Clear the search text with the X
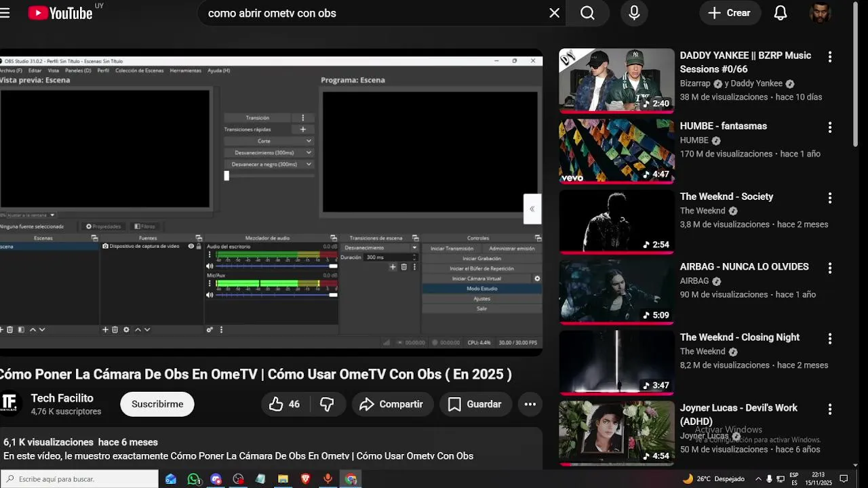The image size is (868, 488). [554, 13]
